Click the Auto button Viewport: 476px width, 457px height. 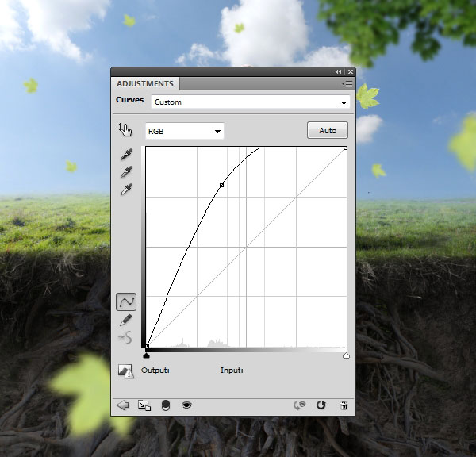click(328, 131)
